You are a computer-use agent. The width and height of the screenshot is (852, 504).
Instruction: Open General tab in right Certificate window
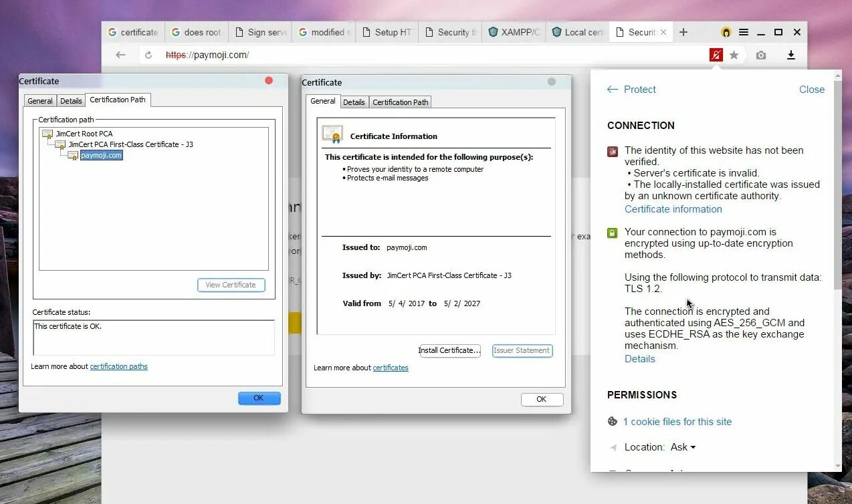[x=323, y=101]
